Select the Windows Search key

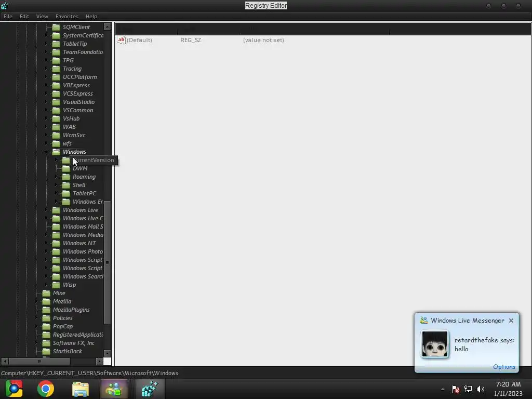pos(83,276)
